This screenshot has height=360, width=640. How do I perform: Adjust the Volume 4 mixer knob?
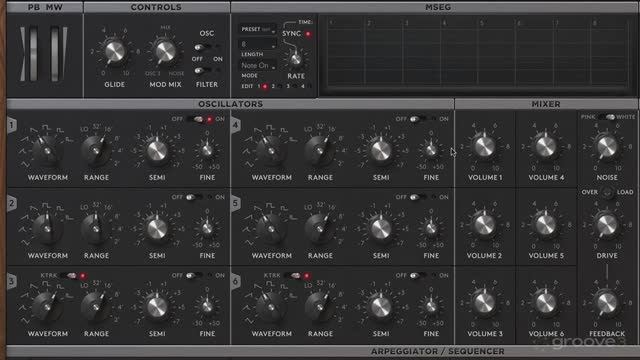[546, 147]
